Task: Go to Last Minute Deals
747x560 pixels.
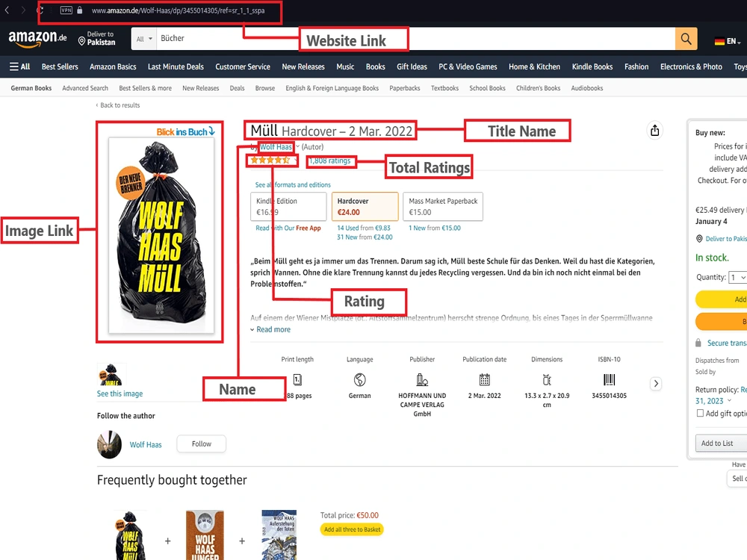Action: (176, 66)
